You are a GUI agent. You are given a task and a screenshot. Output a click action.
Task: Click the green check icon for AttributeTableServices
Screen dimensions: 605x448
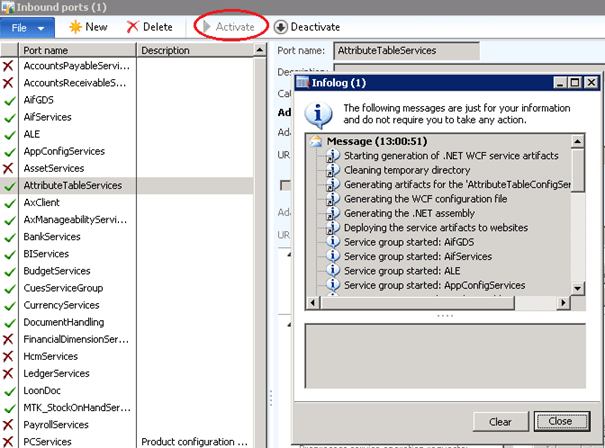9,186
